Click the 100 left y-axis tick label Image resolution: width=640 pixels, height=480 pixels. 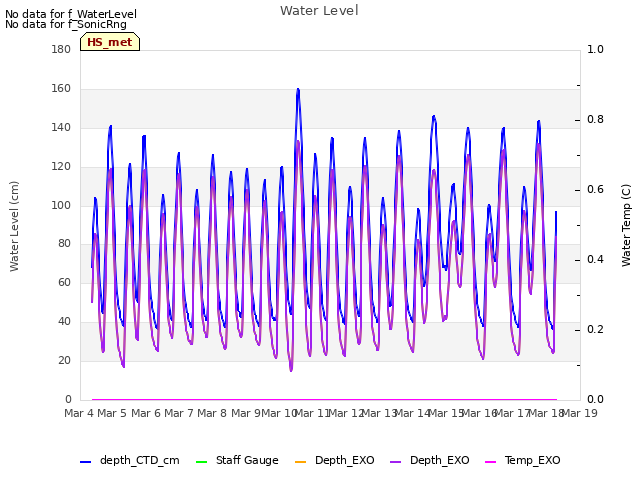click(61, 205)
